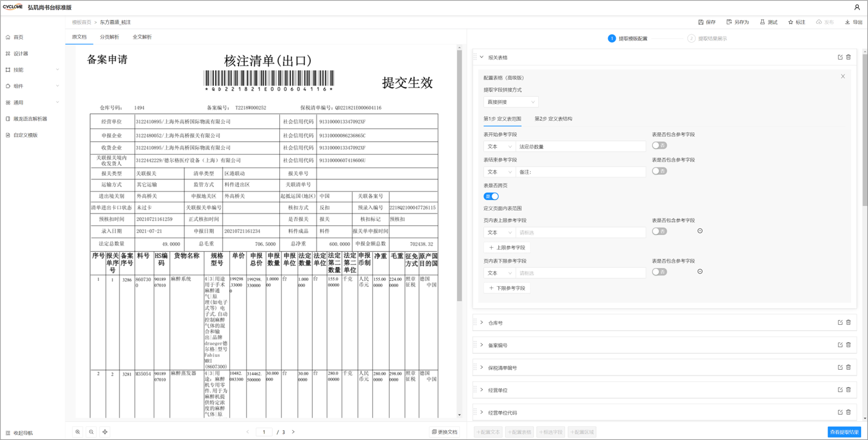
Task: Expand the 备案编号 section
Action: [481, 345]
